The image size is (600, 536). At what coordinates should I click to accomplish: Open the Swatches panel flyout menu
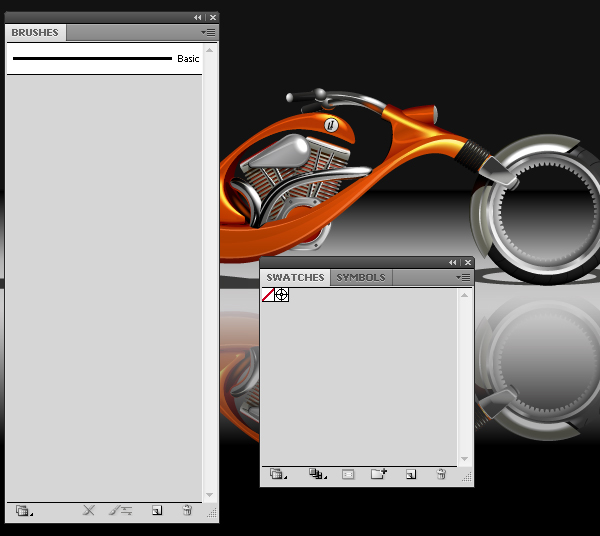[463, 277]
